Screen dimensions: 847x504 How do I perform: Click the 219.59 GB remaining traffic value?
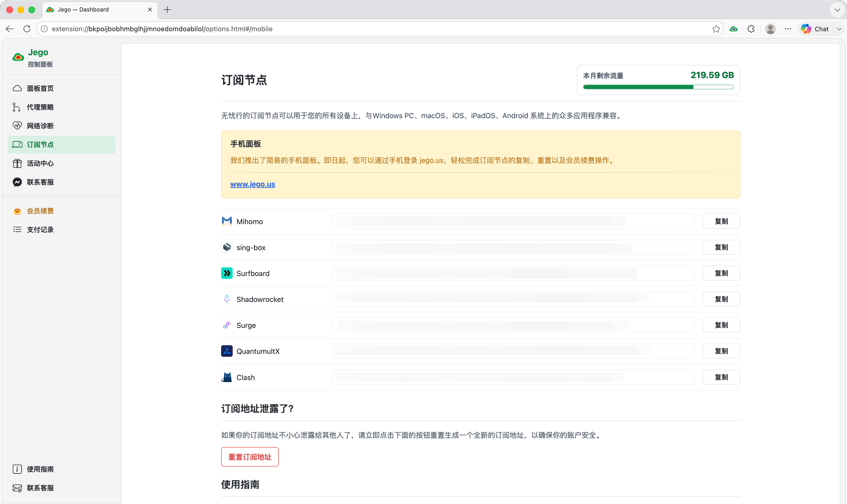(x=712, y=75)
